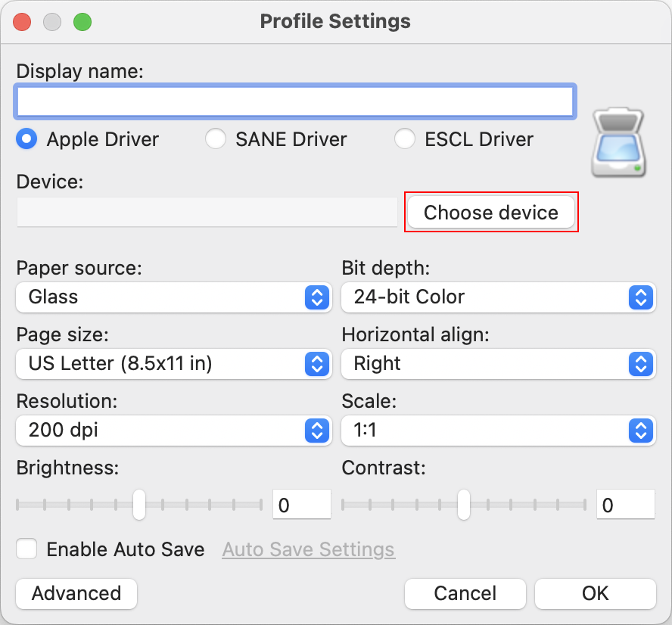Enable the Auto Save checkbox
The width and height of the screenshot is (672, 625).
27,549
